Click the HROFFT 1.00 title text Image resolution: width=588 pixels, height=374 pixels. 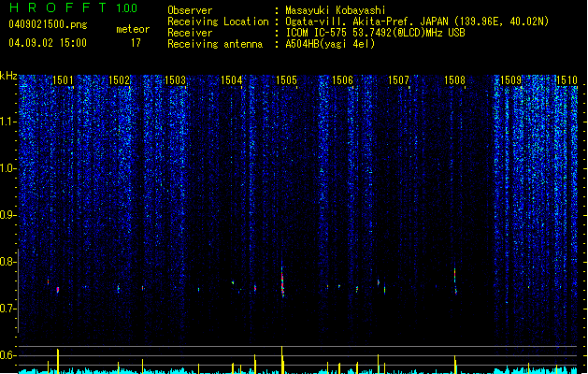tap(73, 7)
